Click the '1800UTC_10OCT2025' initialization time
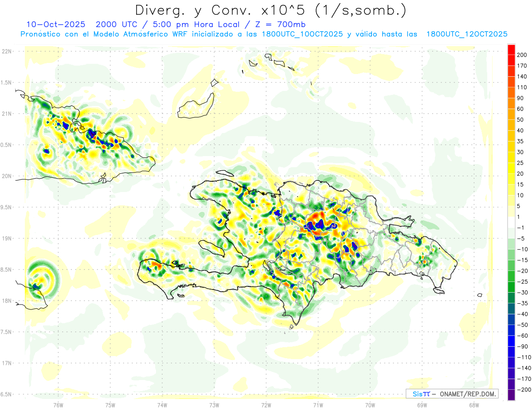This screenshot has height=411, width=532. click(x=301, y=34)
